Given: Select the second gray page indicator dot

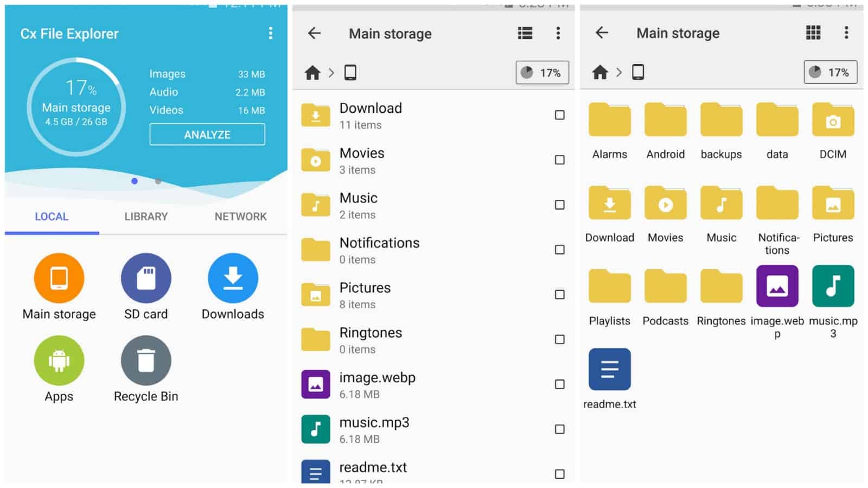Looking at the screenshot, I should (x=158, y=181).
